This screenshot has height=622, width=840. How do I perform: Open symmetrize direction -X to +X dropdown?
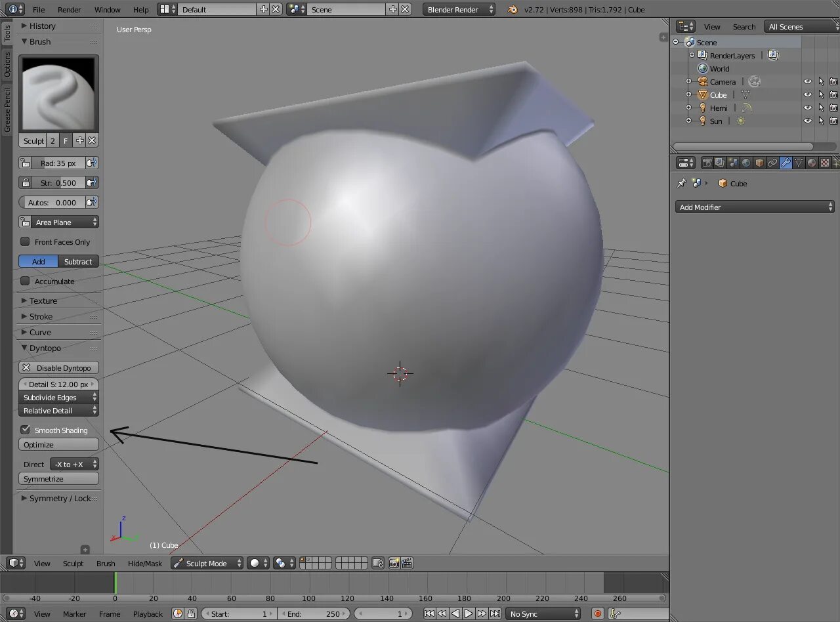click(74, 464)
